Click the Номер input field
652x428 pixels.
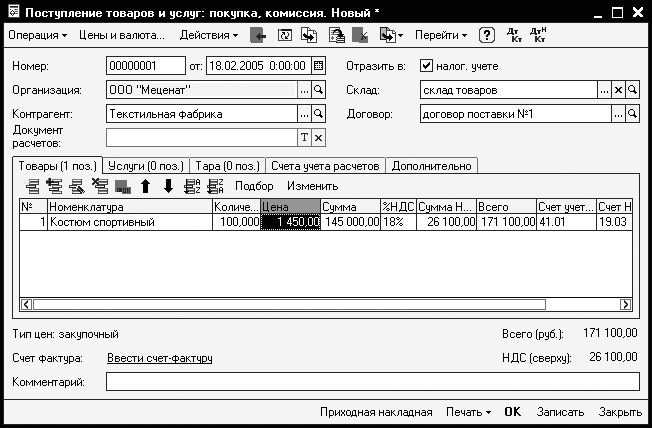146,66
